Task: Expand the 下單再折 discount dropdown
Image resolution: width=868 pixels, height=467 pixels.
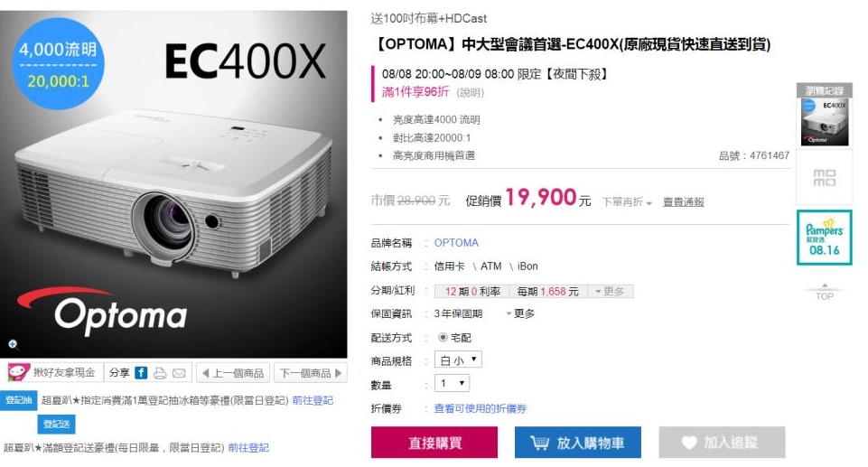Action: [x=627, y=202]
